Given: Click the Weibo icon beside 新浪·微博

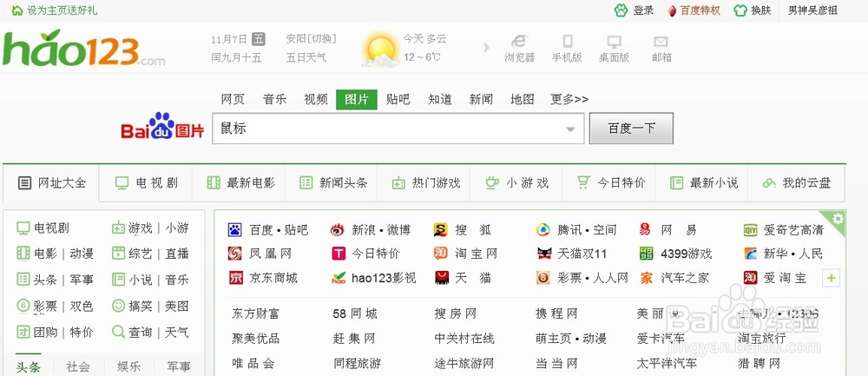Looking at the screenshot, I should tap(337, 230).
